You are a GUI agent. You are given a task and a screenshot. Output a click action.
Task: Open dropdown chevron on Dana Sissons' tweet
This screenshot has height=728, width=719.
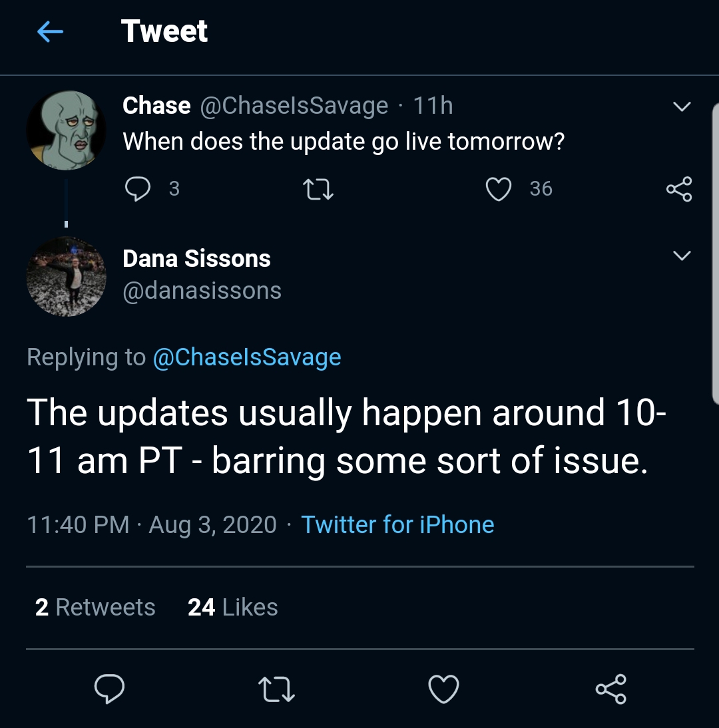[682, 256]
